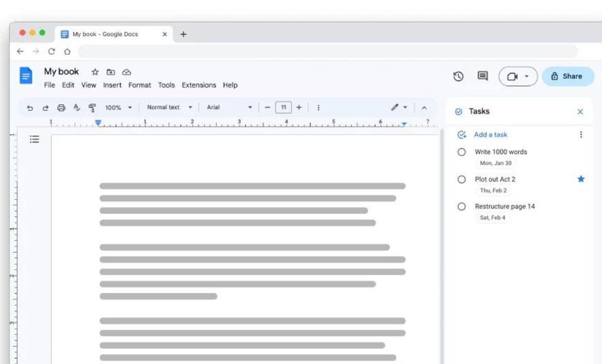Mark 'Write 1000 words' task complete
This screenshot has width=602, height=364.
coord(461,152)
